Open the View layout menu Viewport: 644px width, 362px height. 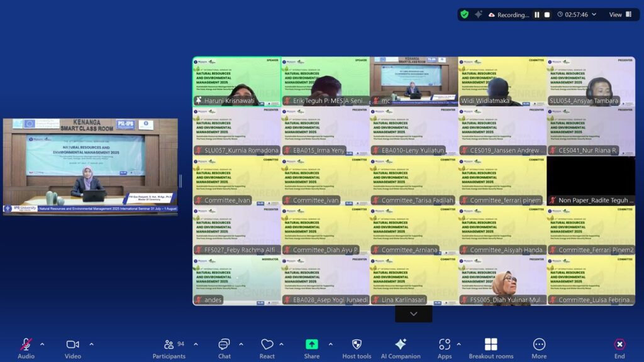coord(619,14)
